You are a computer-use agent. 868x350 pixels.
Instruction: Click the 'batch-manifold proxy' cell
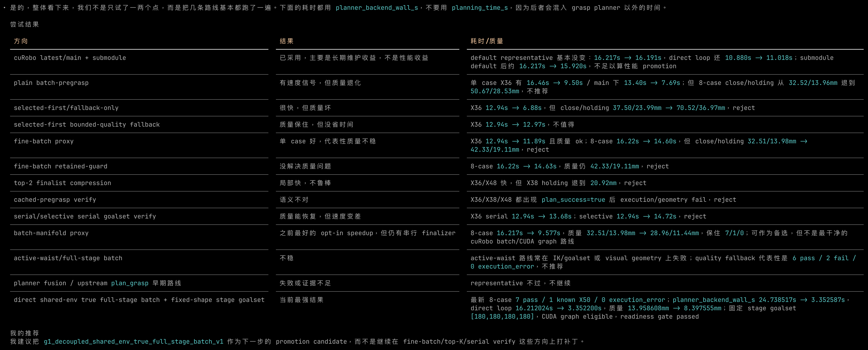point(51,233)
